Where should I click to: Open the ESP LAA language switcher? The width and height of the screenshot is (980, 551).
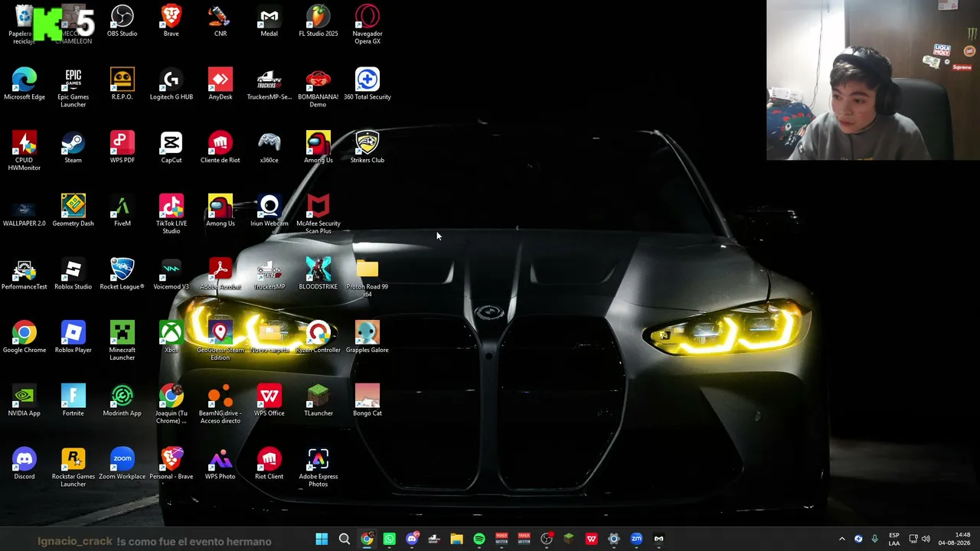point(894,539)
